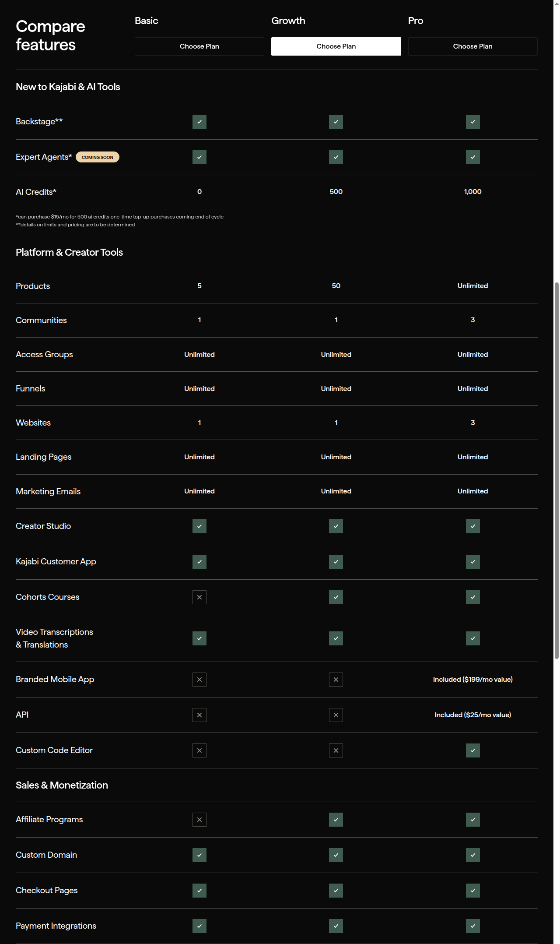Choose the Growth plan button

pyautogui.click(x=336, y=46)
